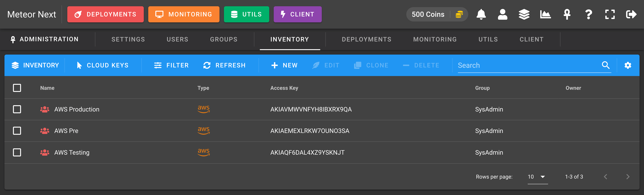Open the notifications bell icon
This screenshot has width=644, height=195.
481,15
